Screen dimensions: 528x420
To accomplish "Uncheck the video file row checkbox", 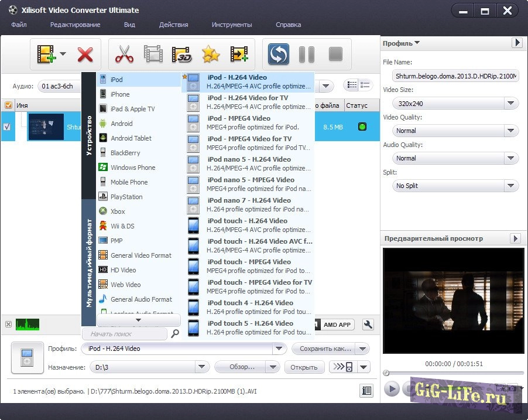I will click(x=7, y=127).
